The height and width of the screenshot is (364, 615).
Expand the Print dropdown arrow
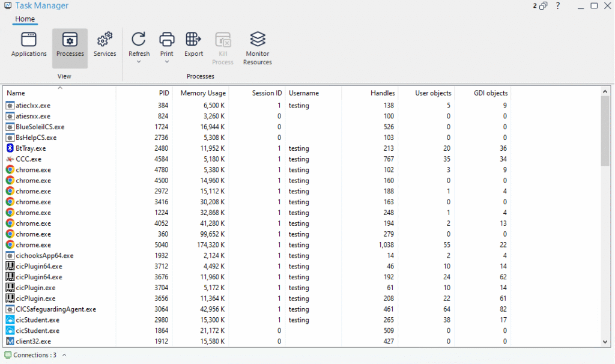tap(167, 62)
